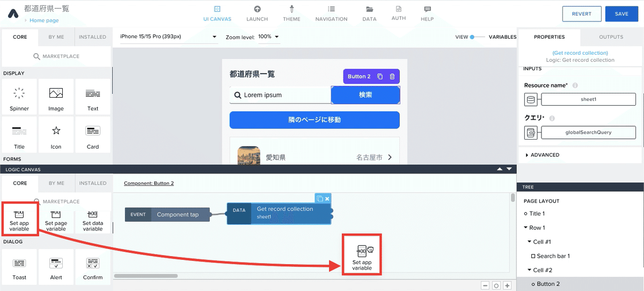Select Title 1 in tree

coord(537,214)
